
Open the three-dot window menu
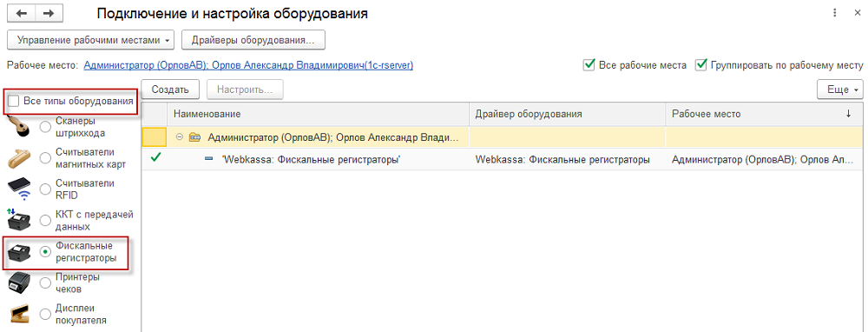835,14
